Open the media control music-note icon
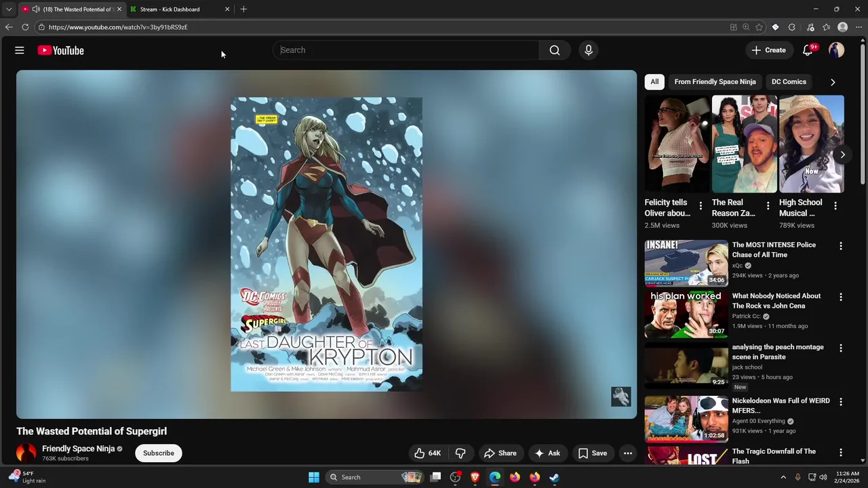This screenshot has width=868, height=488. click(810, 27)
